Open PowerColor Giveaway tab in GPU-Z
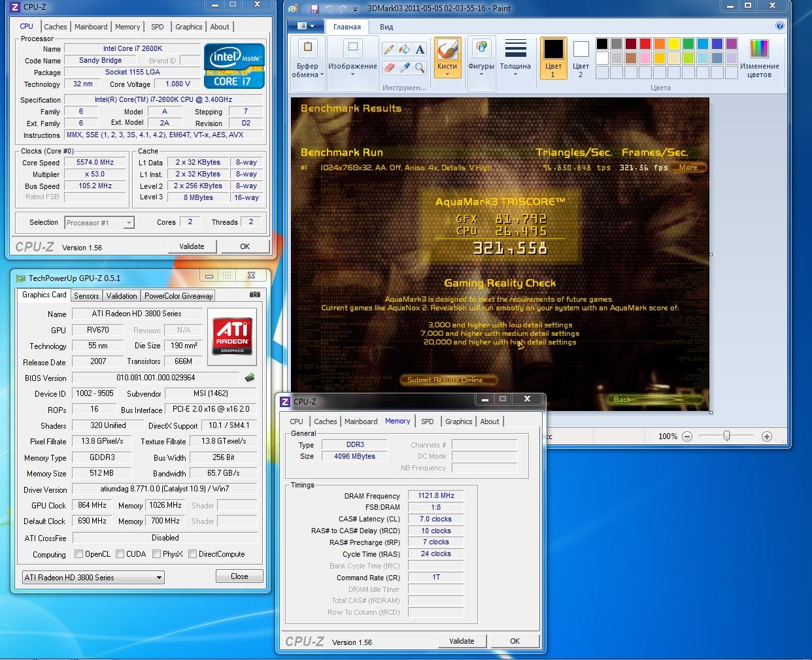Image resolution: width=812 pixels, height=660 pixels. (178, 296)
